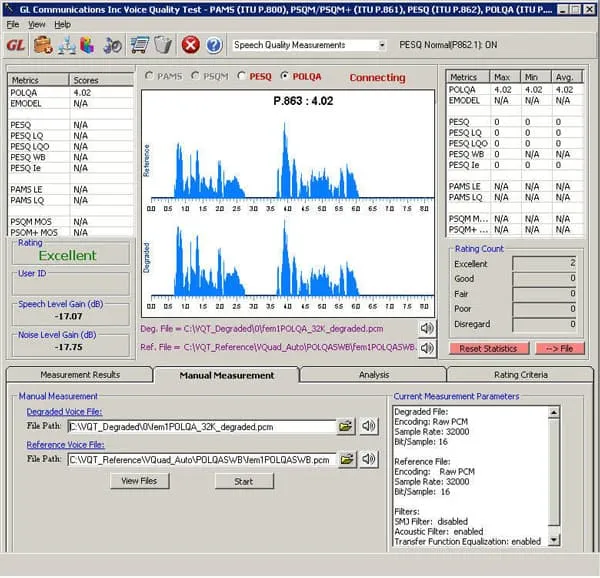The image size is (600, 578).
Task: Switch to Manual Measurement tab
Action: (x=227, y=376)
